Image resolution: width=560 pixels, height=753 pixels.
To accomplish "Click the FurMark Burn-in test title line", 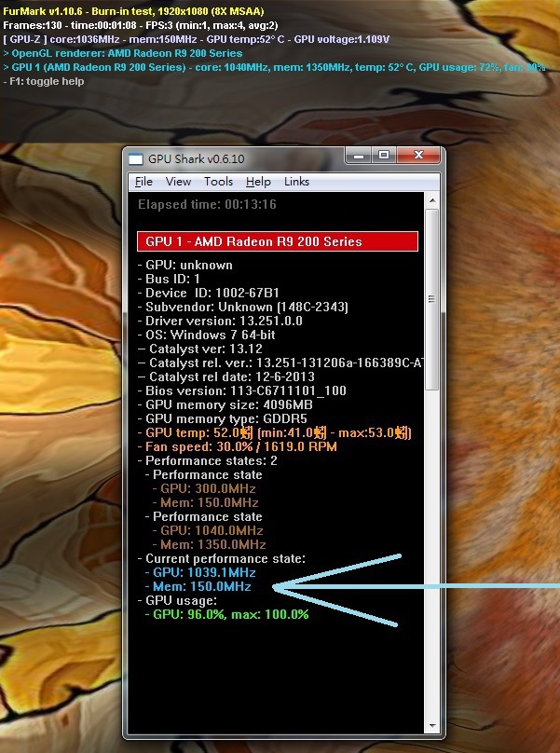I will (133, 11).
